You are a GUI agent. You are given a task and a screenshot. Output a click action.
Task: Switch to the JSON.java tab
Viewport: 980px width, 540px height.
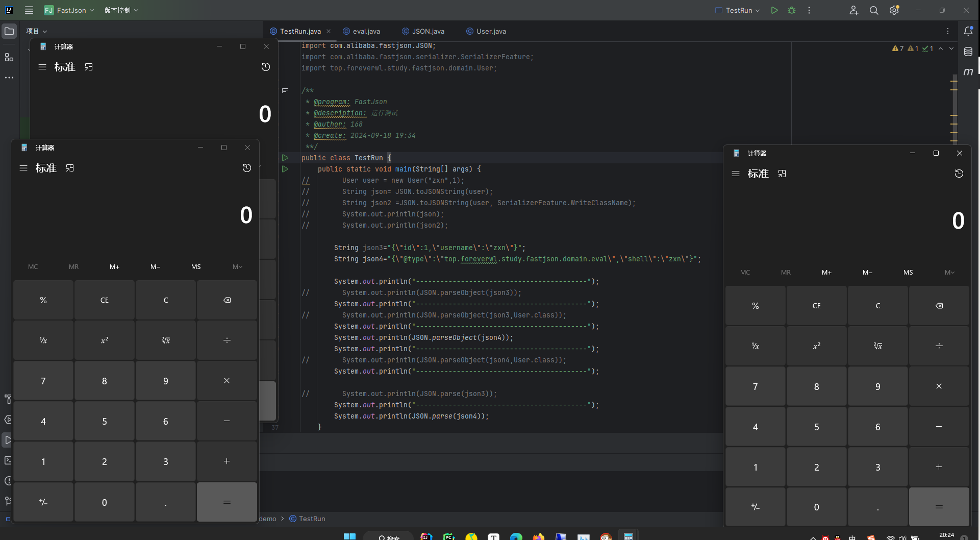point(423,31)
